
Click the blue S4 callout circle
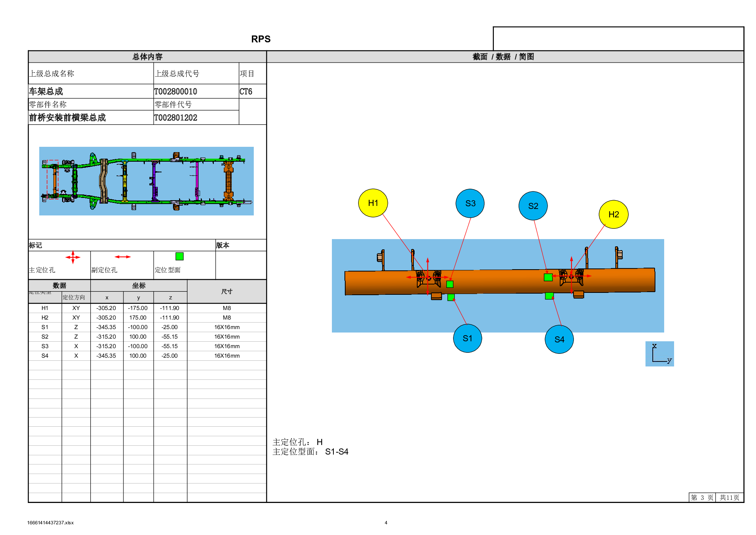point(559,339)
